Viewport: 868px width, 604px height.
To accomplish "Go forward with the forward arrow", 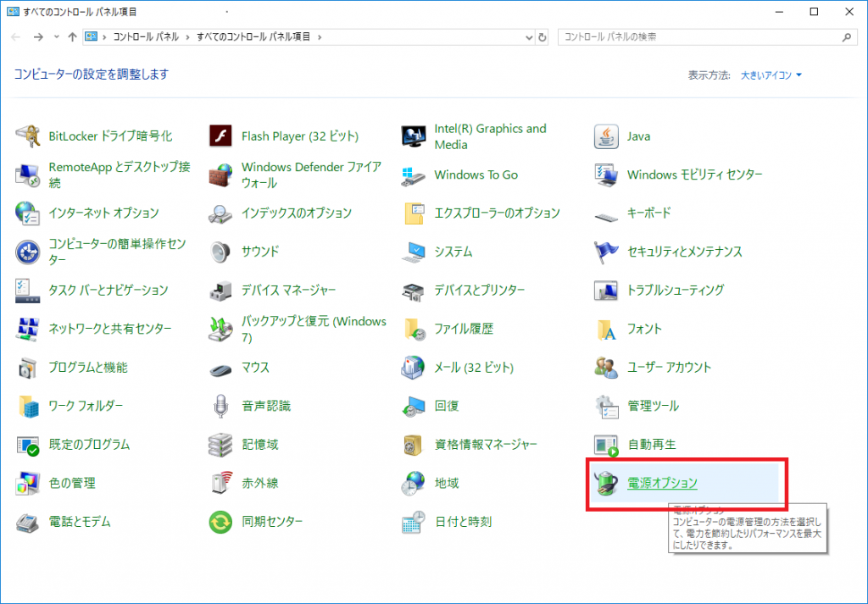I will 38,37.
